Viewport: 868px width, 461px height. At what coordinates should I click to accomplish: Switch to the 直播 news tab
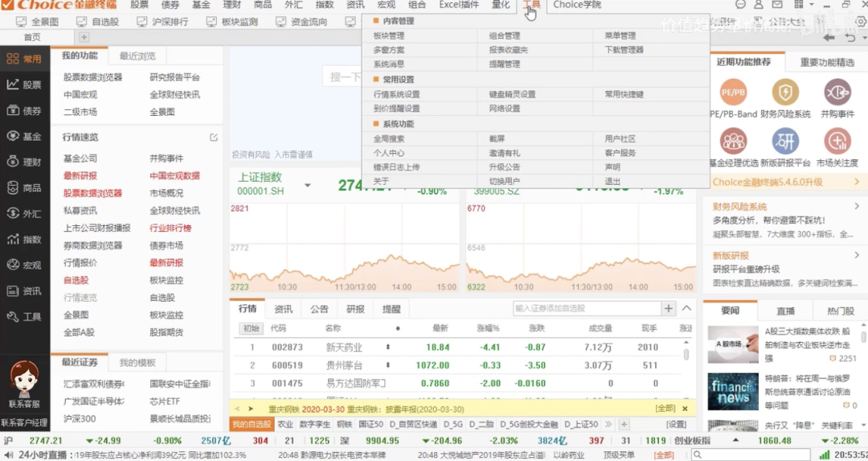pyautogui.click(x=785, y=311)
